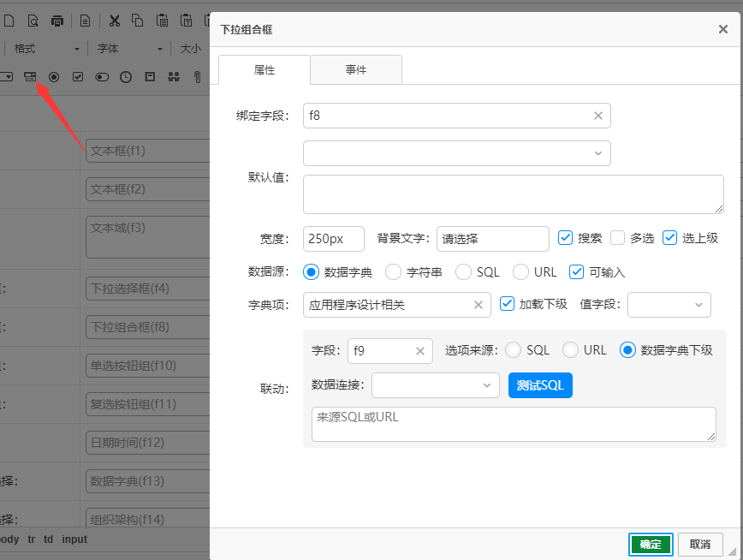
Task: Open the 数据连接 dropdown
Action: tap(436, 385)
